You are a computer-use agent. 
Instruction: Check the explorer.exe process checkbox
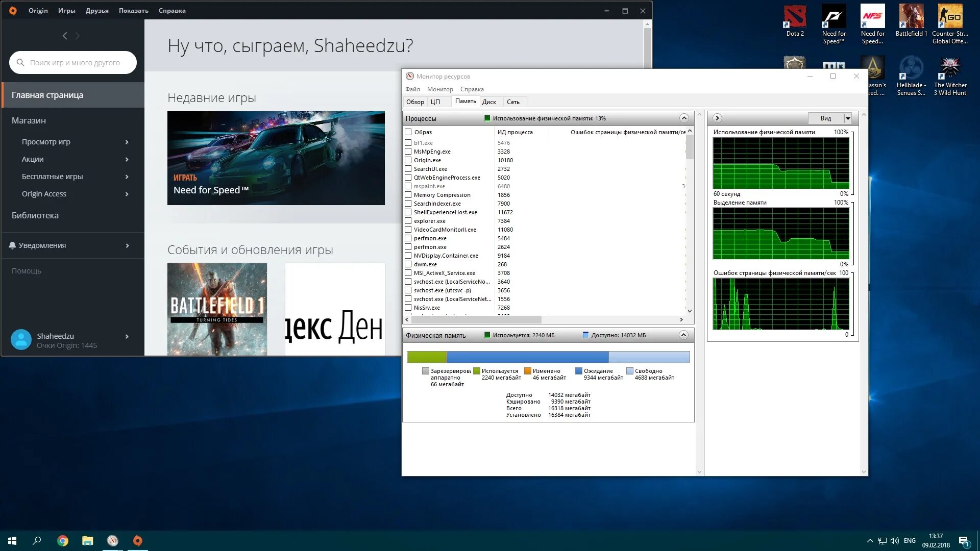pos(408,221)
